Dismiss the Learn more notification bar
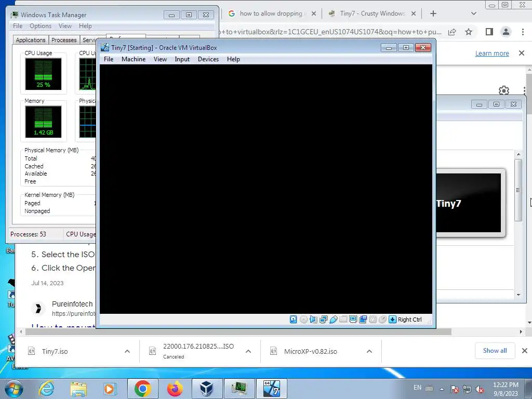This screenshot has height=399, width=532. [x=522, y=53]
